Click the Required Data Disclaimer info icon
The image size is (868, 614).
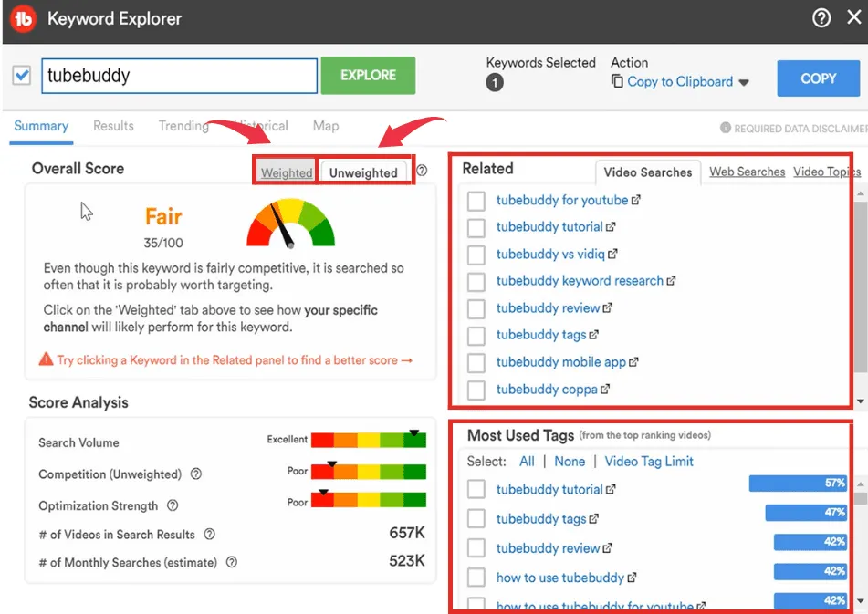[x=726, y=128]
